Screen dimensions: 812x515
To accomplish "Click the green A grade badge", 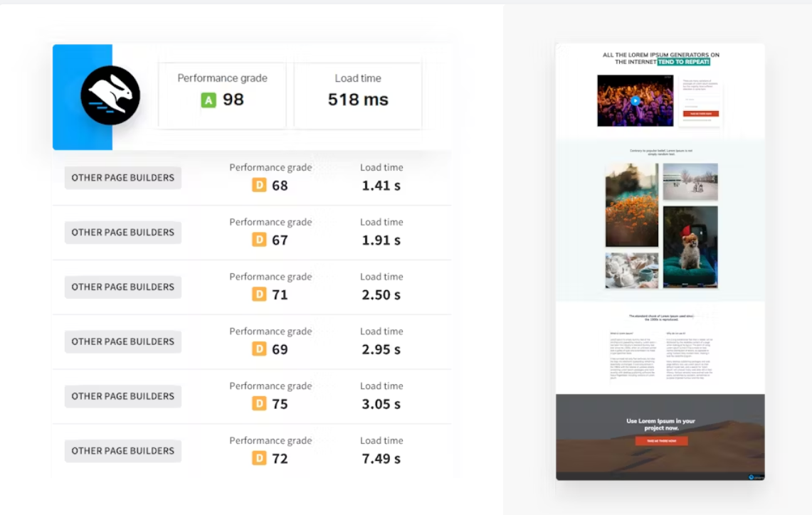I will [208, 100].
